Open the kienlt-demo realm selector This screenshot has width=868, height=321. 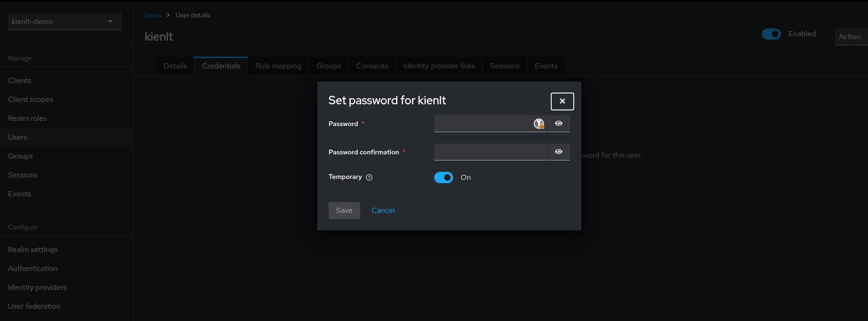coord(65,21)
